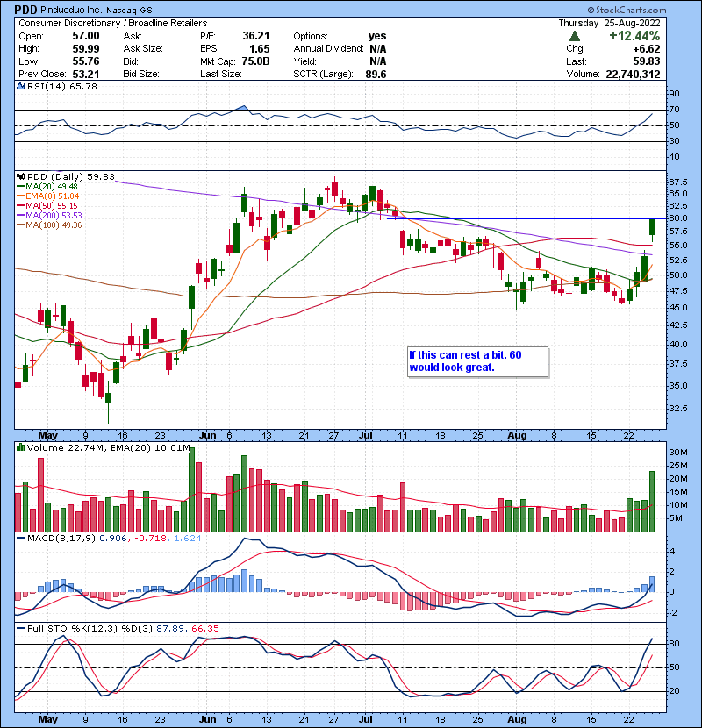The width and height of the screenshot is (702, 728).
Task: Click the MA(50) red legend entry
Action: pyautogui.click(x=42, y=206)
